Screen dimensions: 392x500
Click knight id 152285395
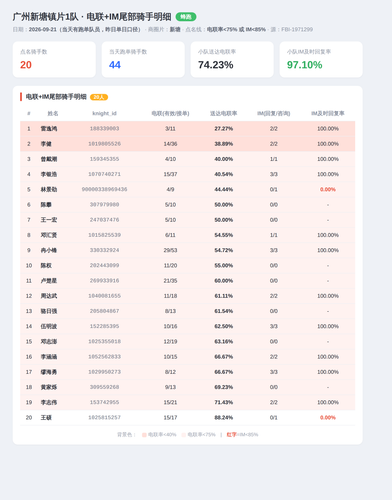click(104, 326)
